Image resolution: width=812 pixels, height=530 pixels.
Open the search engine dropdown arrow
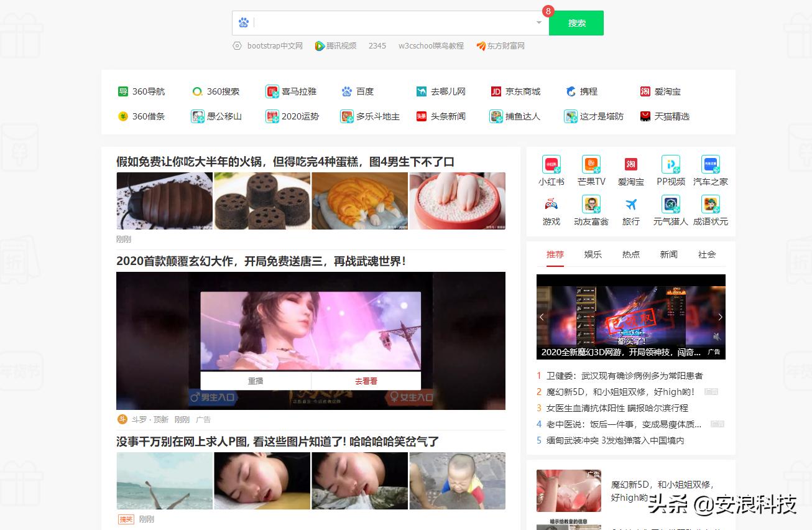pos(538,22)
